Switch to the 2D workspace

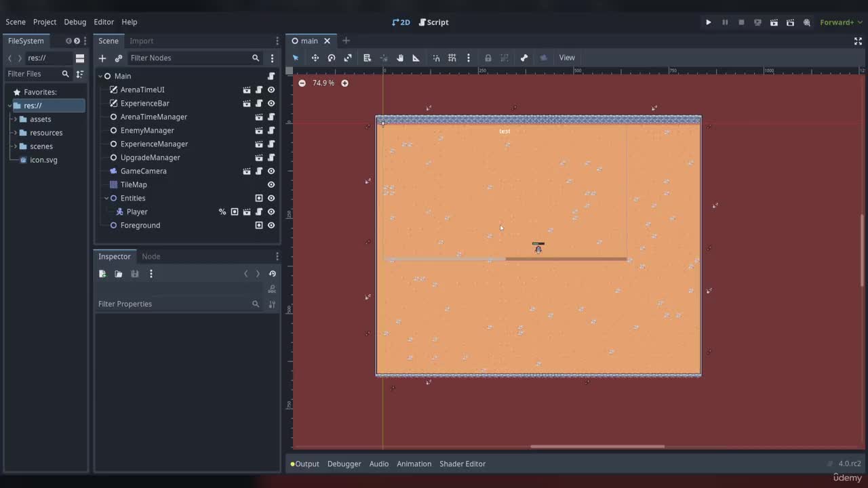tap(401, 22)
